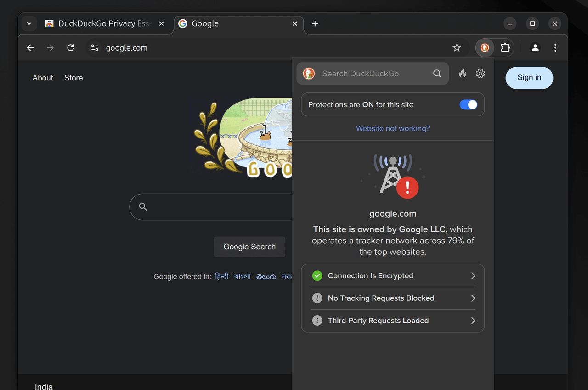Open the Chrome three-dot menu
Screen dimensions: 588x390
[555, 48]
